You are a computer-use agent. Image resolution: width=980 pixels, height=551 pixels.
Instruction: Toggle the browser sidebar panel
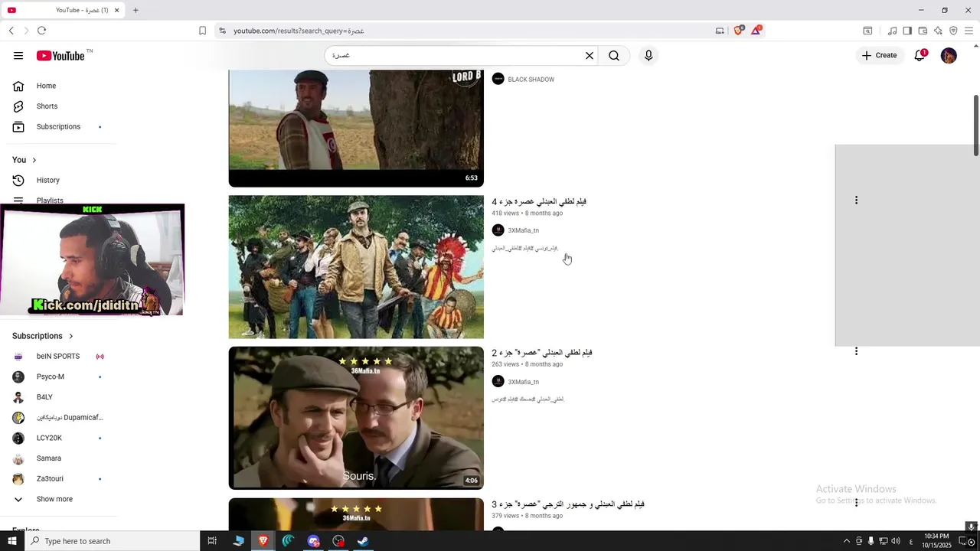907,31
